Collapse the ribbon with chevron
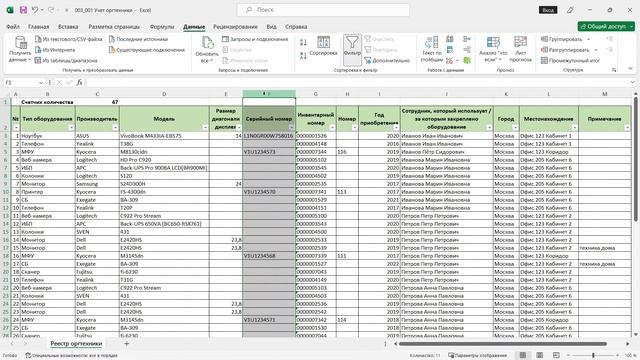The height and width of the screenshot is (360, 640). [631, 68]
